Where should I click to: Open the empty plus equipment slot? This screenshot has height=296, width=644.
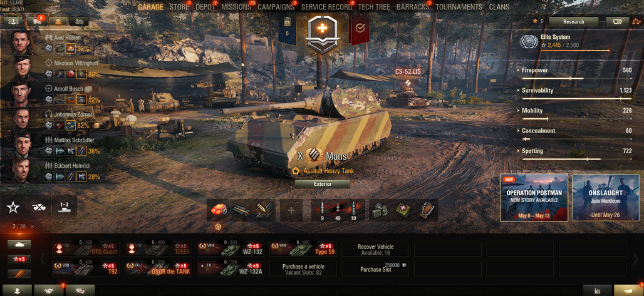click(291, 211)
